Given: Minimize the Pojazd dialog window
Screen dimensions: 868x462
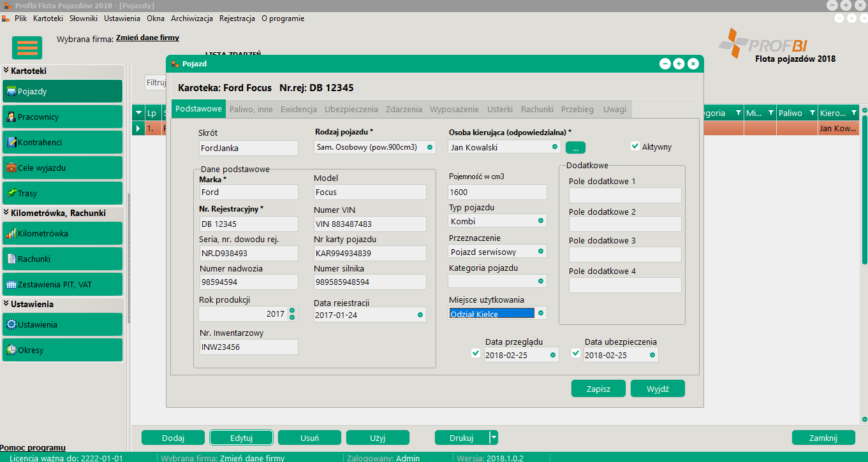Looking at the screenshot, I should (665, 64).
